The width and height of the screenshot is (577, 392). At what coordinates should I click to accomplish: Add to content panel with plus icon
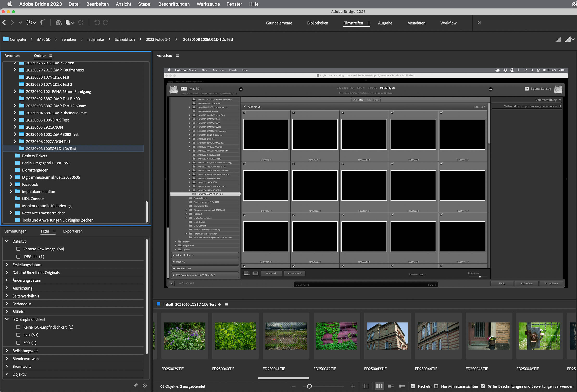(x=219, y=304)
